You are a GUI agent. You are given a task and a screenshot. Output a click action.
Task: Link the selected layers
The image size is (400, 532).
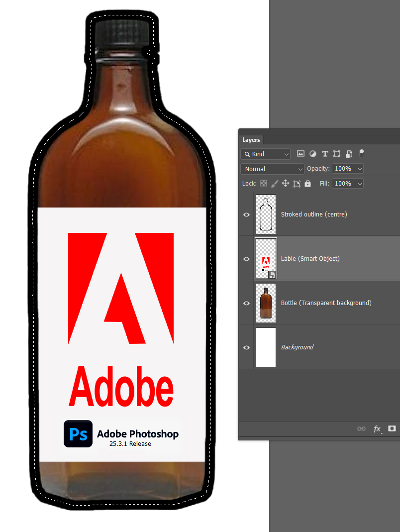point(362,428)
